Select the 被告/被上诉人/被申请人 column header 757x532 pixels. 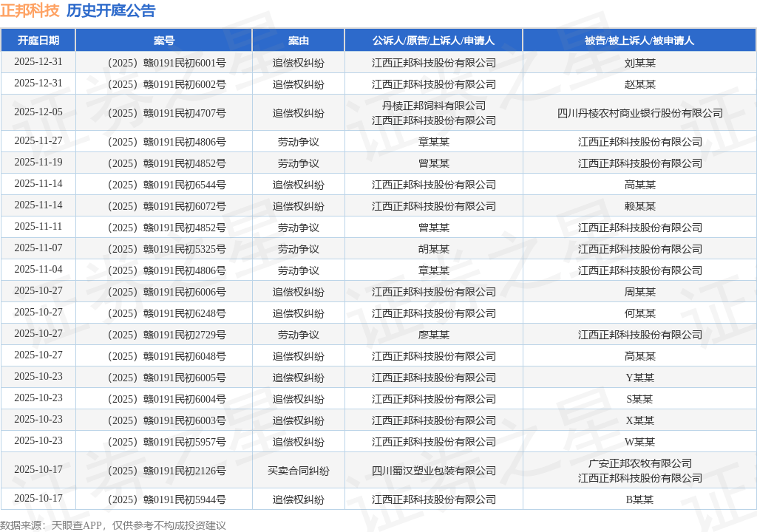[639, 41]
